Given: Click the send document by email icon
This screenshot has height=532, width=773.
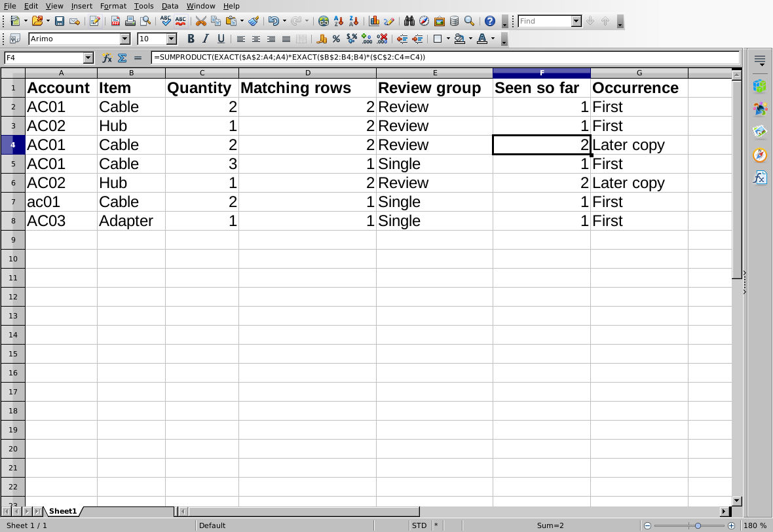Looking at the screenshot, I should click(x=75, y=21).
